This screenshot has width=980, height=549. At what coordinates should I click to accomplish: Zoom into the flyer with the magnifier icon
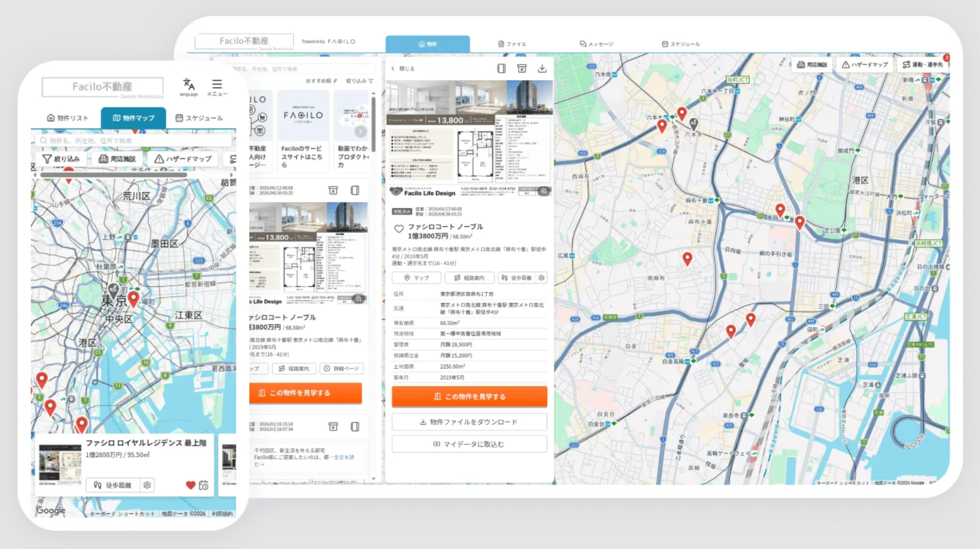click(x=544, y=191)
